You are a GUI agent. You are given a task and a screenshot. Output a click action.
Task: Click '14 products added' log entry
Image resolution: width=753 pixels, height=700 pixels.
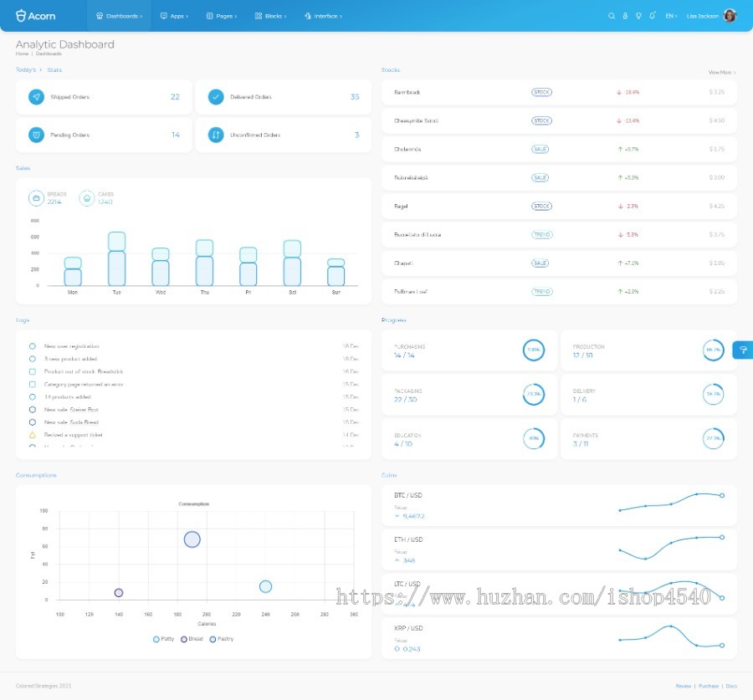67,397
